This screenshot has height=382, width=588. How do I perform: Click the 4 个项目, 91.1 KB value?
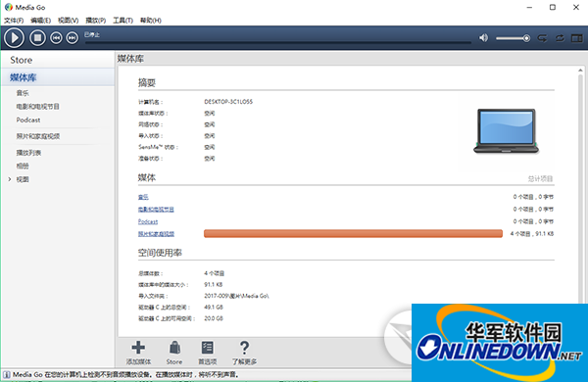532,233
